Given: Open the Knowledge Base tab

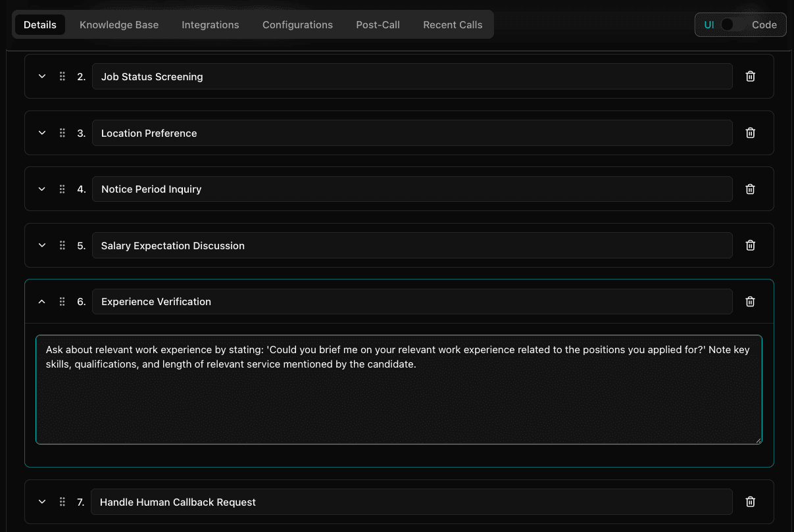Looking at the screenshot, I should 118,24.
